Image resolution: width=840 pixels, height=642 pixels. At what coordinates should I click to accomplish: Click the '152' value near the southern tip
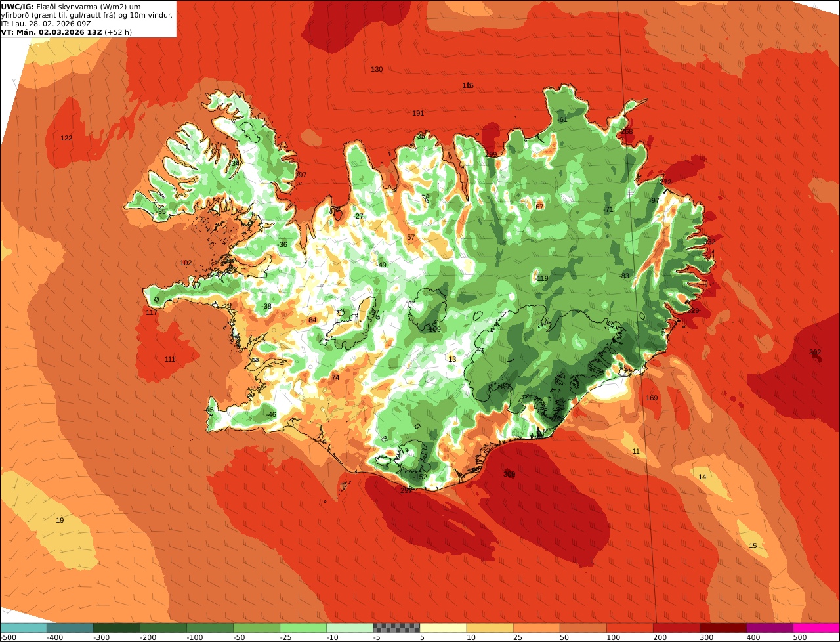(421, 477)
